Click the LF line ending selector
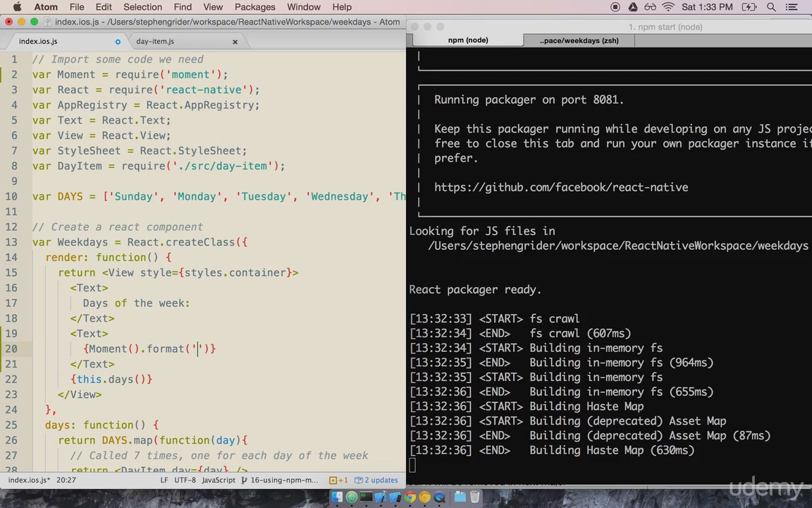 coord(164,480)
